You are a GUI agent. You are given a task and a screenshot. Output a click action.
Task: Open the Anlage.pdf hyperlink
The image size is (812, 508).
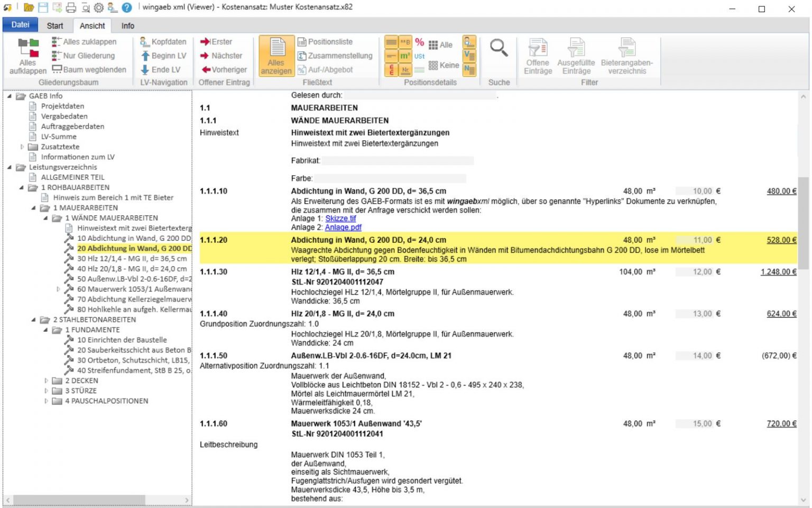coord(342,227)
